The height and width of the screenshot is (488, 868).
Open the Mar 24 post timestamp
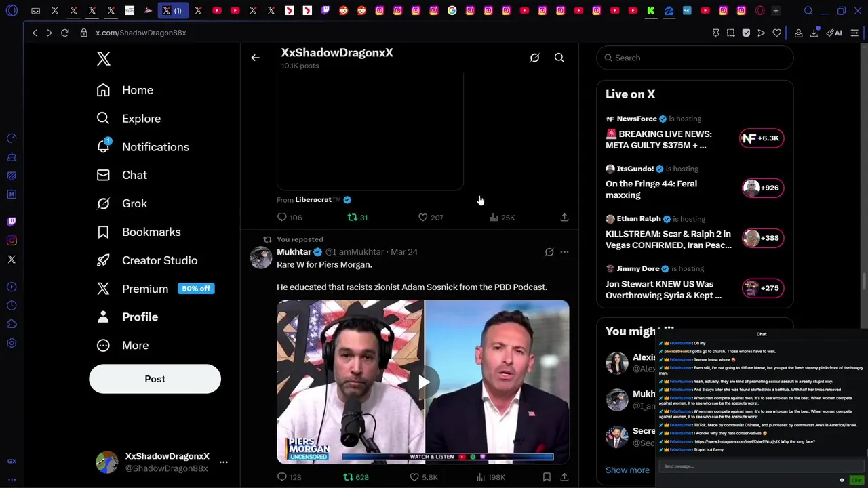point(404,252)
